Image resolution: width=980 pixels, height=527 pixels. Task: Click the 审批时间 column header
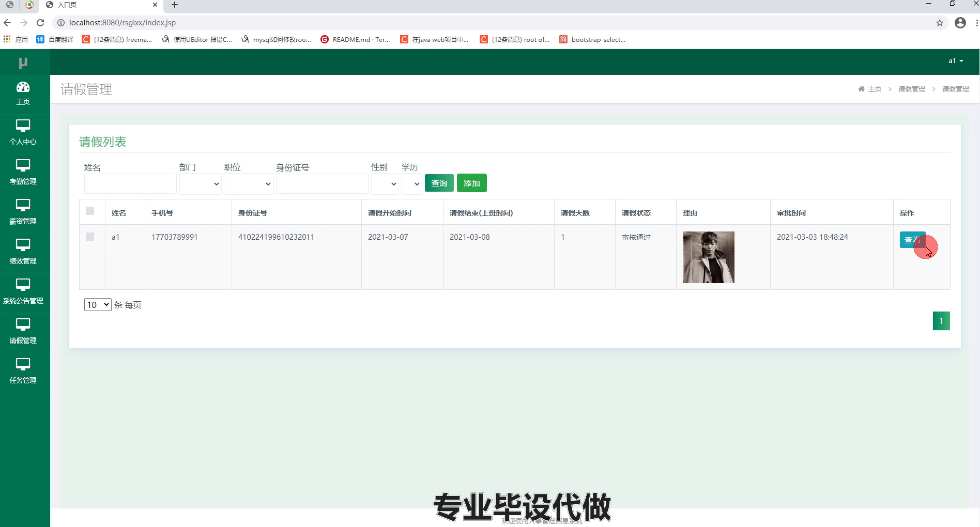pos(791,213)
